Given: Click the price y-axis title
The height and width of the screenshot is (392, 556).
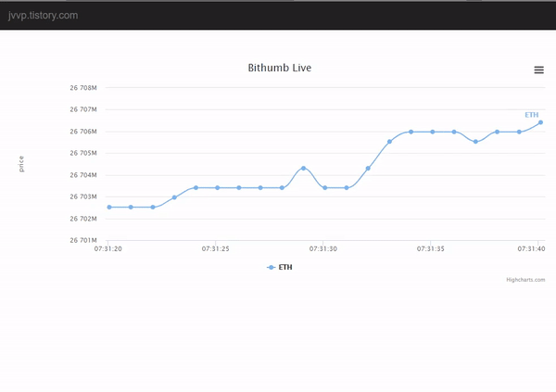Looking at the screenshot, I should [21, 164].
